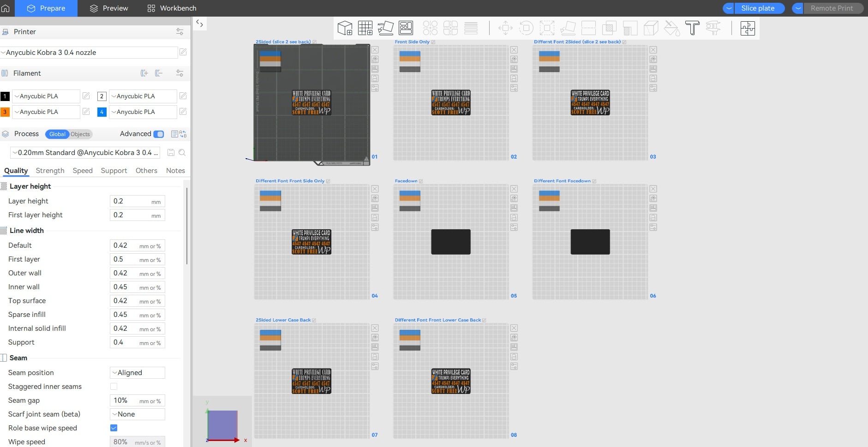Switch to the Preview tab

109,8
